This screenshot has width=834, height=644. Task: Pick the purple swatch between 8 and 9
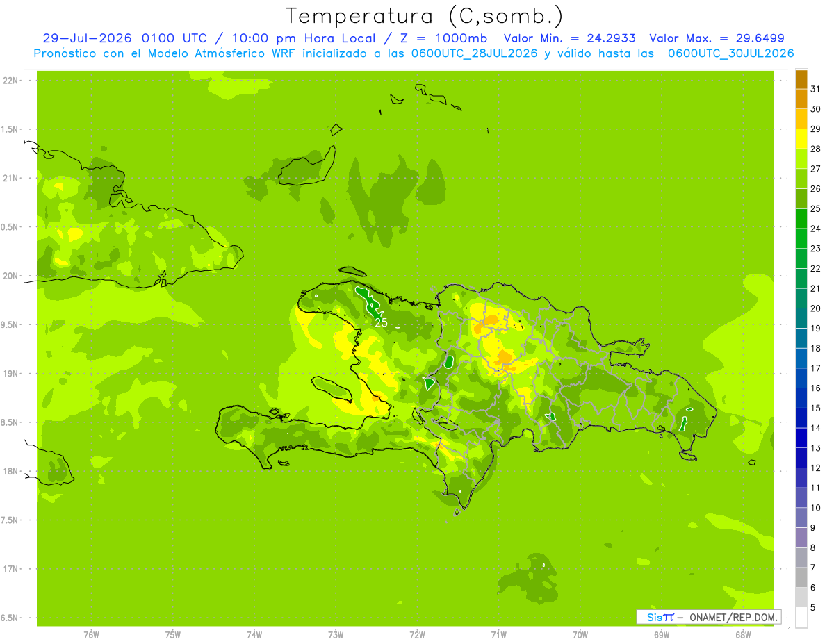tap(801, 538)
